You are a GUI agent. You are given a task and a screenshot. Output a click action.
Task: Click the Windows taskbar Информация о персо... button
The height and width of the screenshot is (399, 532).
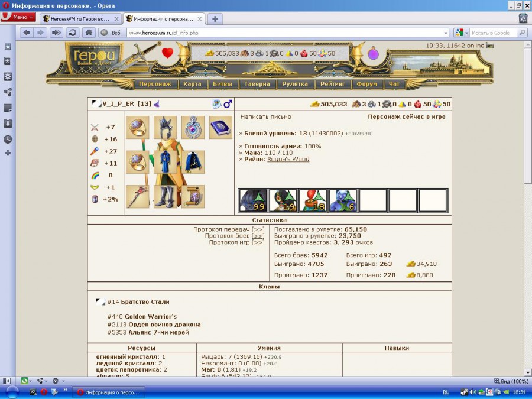pyautogui.click(x=109, y=392)
